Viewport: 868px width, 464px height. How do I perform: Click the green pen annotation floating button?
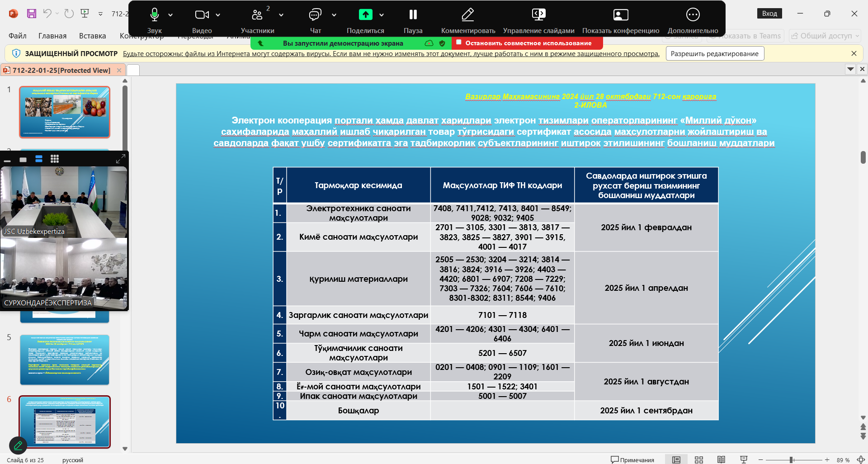coord(18,445)
